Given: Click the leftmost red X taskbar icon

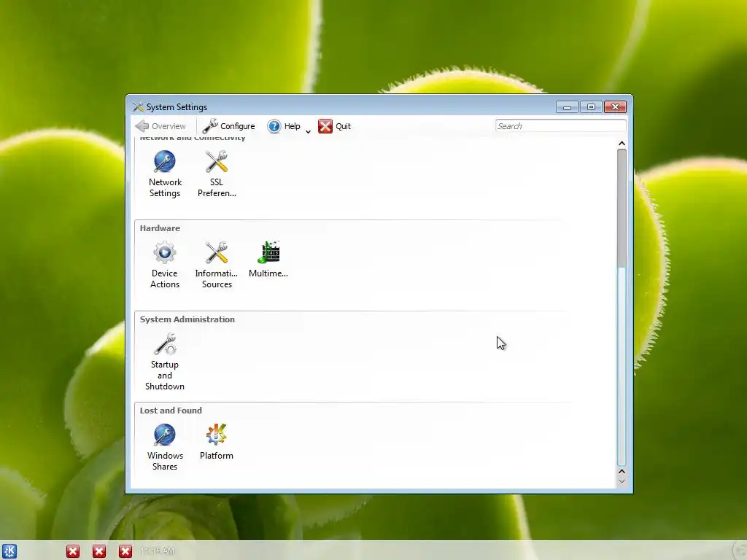Looking at the screenshot, I should pyautogui.click(x=73, y=551).
